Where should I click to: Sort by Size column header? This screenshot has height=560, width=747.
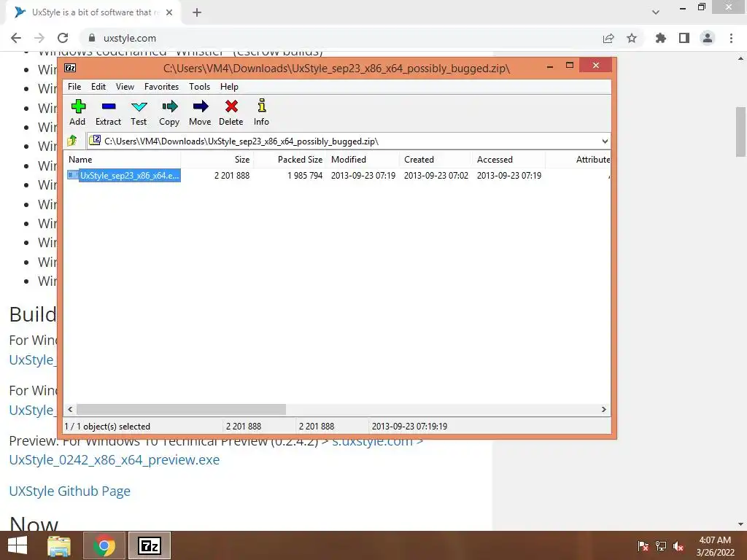point(217,160)
